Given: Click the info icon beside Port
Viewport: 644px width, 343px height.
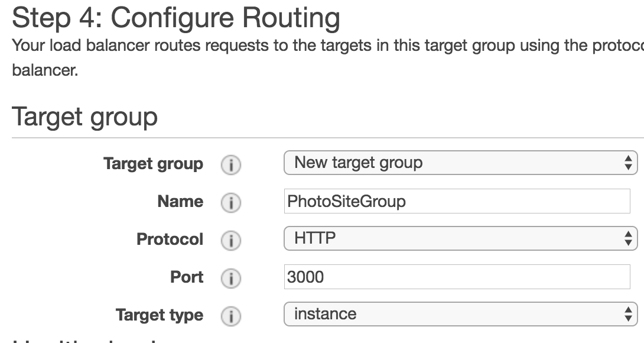Looking at the screenshot, I should click(231, 279).
